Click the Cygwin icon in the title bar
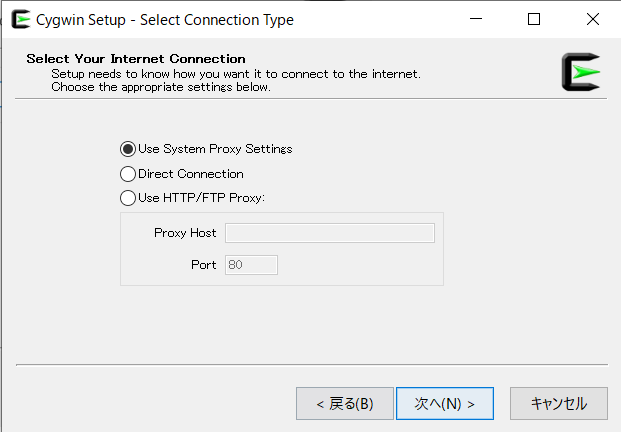The image size is (621, 432). click(x=19, y=19)
